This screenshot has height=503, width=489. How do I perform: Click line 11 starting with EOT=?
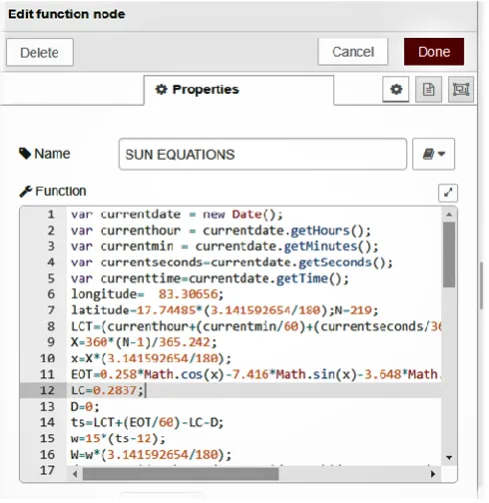(256, 374)
